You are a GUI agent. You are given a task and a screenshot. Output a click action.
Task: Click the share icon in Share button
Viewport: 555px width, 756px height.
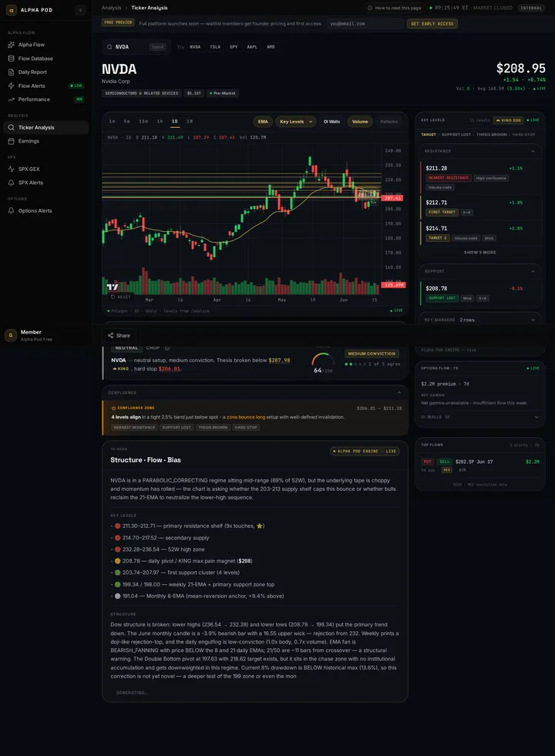point(111,335)
